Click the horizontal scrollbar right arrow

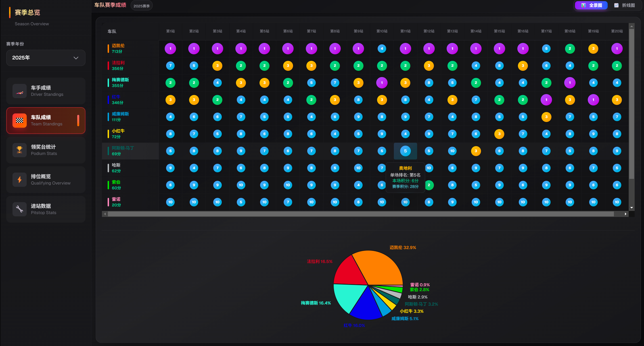[x=626, y=214]
